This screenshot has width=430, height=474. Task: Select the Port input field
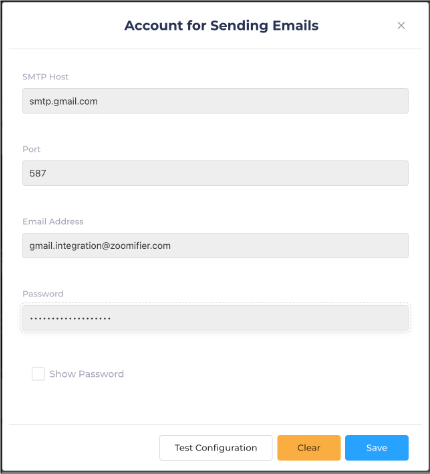[215, 173]
